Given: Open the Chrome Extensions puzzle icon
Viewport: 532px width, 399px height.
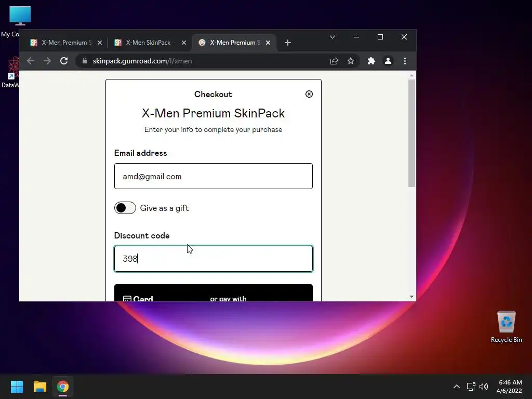Looking at the screenshot, I should 371,61.
